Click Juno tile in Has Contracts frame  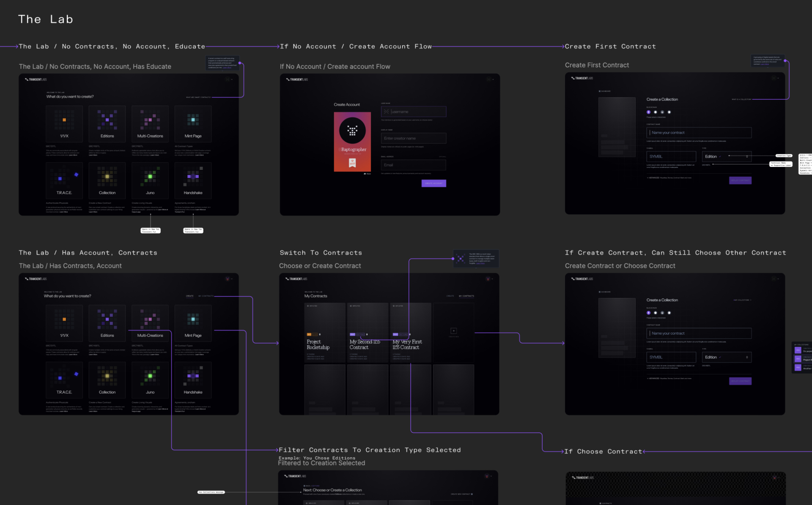pos(150,379)
